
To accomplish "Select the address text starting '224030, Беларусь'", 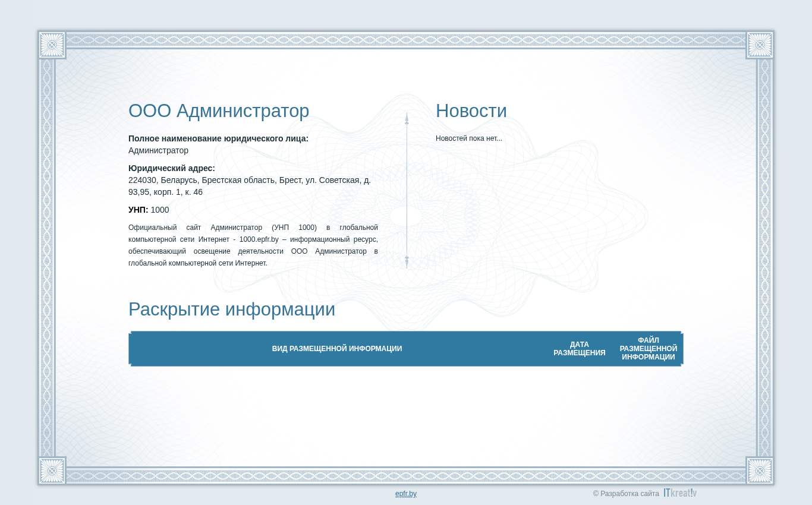I will [x=250, y=186].
